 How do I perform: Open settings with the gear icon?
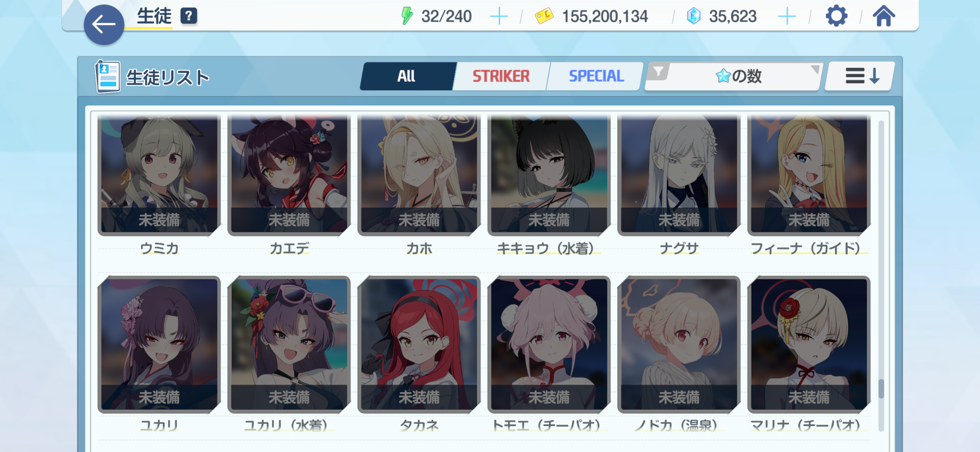(x=836, y=16)
